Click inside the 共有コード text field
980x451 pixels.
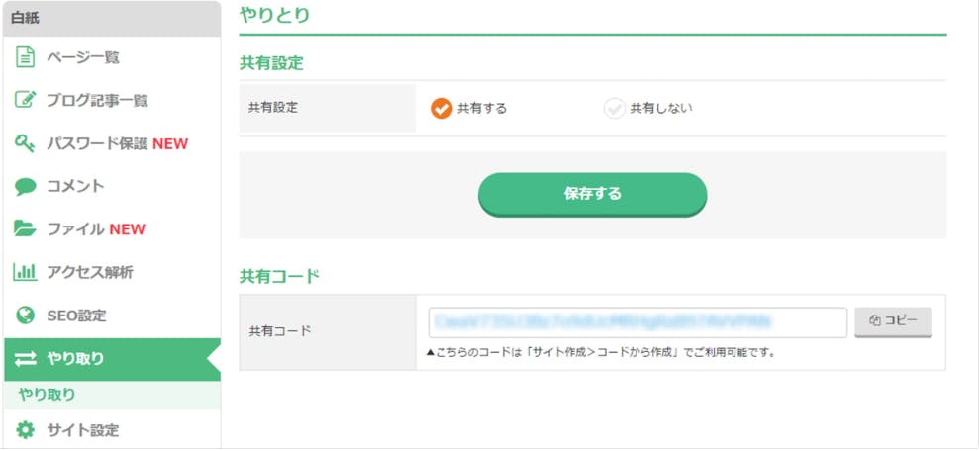point(637,322)
